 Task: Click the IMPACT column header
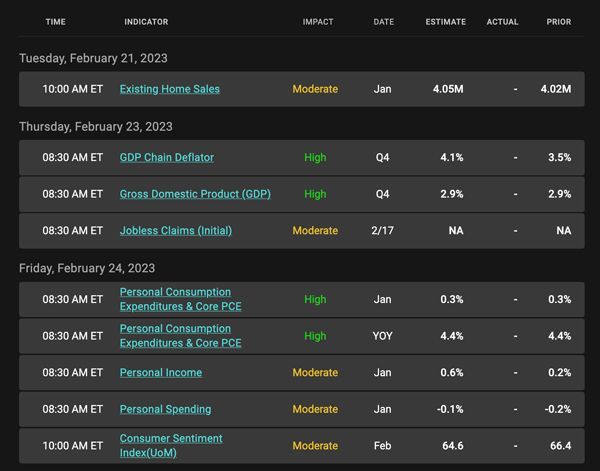(318, 22)
